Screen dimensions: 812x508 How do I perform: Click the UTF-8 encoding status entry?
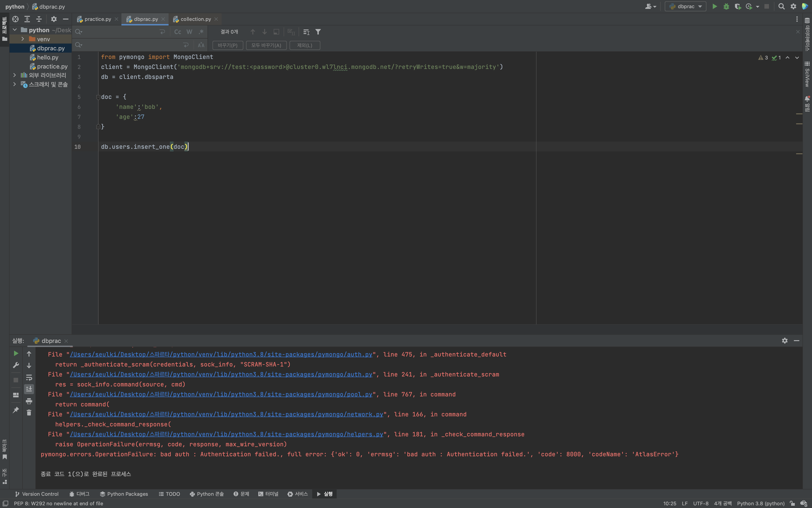click(x=701, y=503)
